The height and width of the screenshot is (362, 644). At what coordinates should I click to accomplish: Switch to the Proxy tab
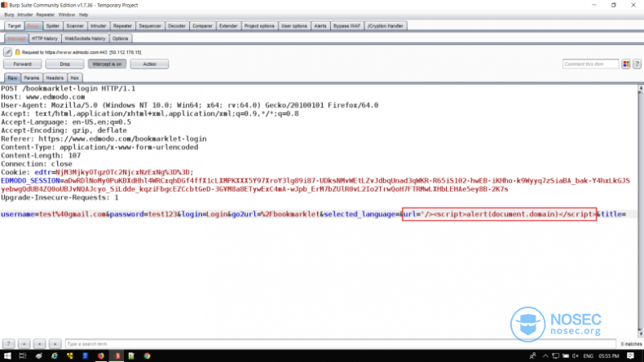33,26
